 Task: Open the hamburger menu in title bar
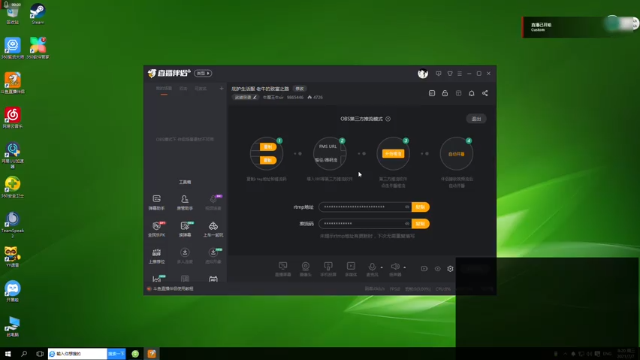tap(460, 73)
